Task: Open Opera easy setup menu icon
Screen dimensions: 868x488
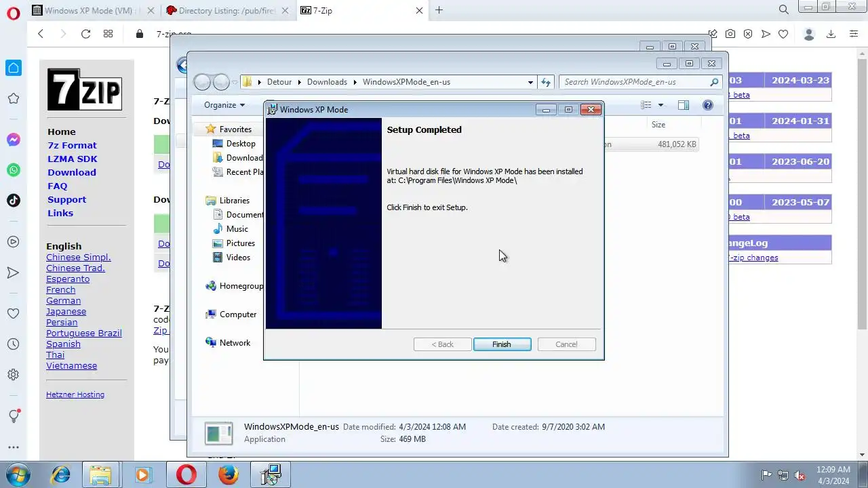Action: point(854,34)
